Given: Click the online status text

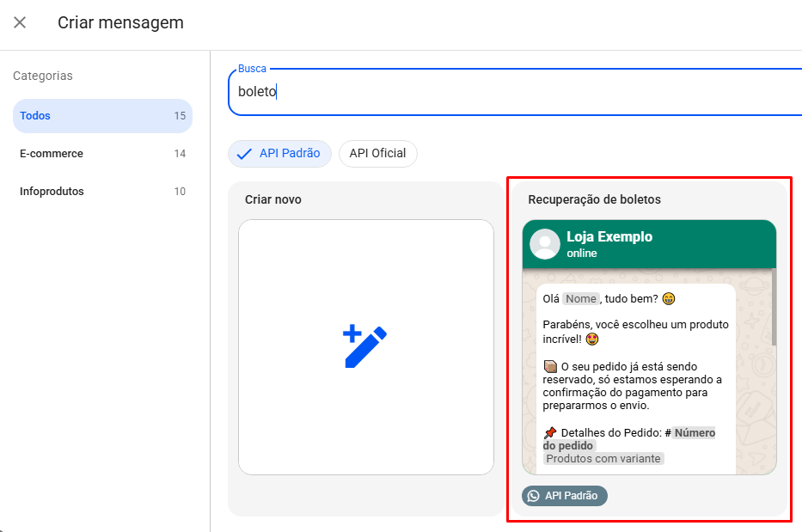Looking at the screenshot, I should (x=582, y=254).
